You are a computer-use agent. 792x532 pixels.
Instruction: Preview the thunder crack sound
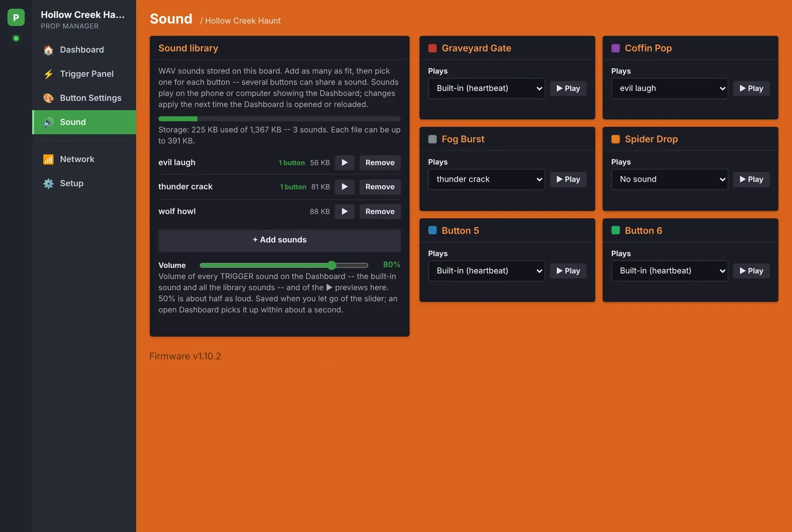pos(345,187)
